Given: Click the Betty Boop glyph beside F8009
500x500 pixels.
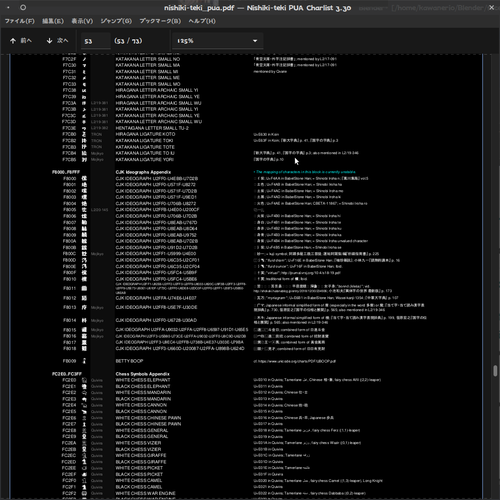Looking at the screenshot, I should coord(84,361).
